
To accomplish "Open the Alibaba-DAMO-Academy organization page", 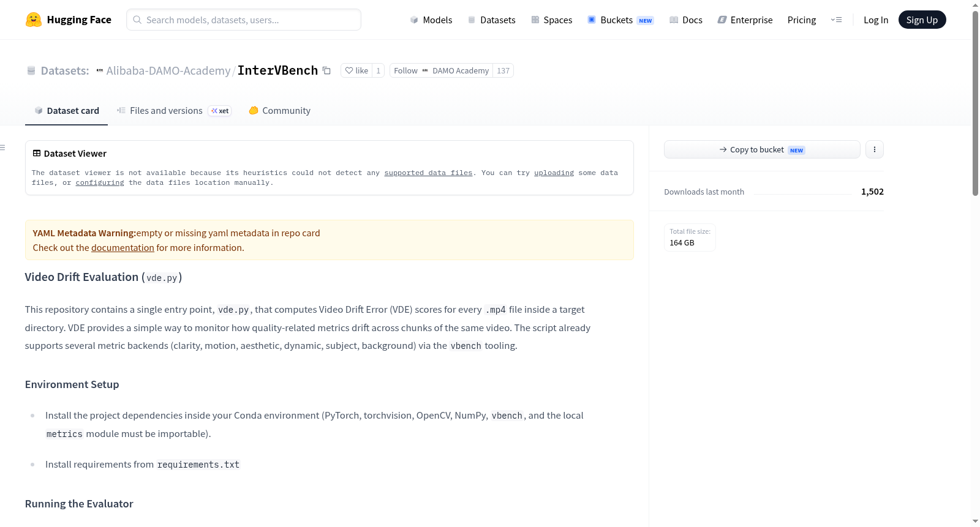I will coord(168,70).
